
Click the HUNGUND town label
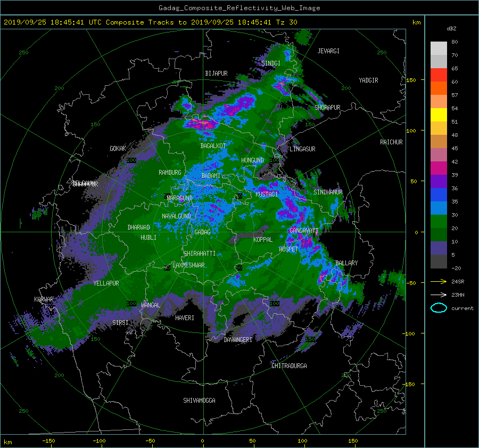252,160
